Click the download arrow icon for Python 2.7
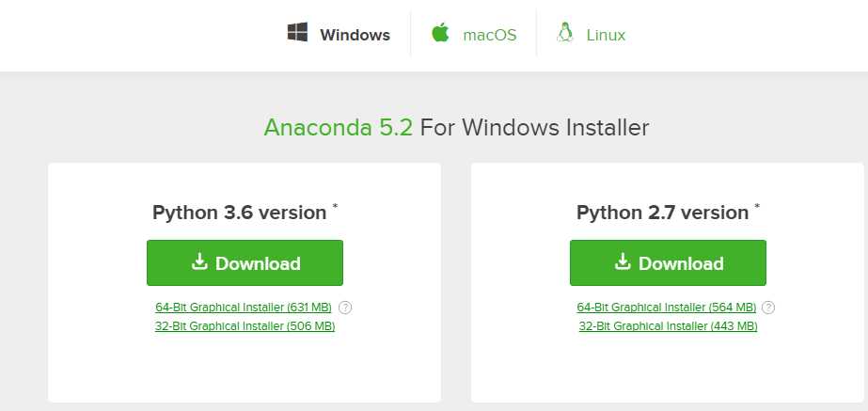Viewport: 868px width, 411px height. pos(623,261)
